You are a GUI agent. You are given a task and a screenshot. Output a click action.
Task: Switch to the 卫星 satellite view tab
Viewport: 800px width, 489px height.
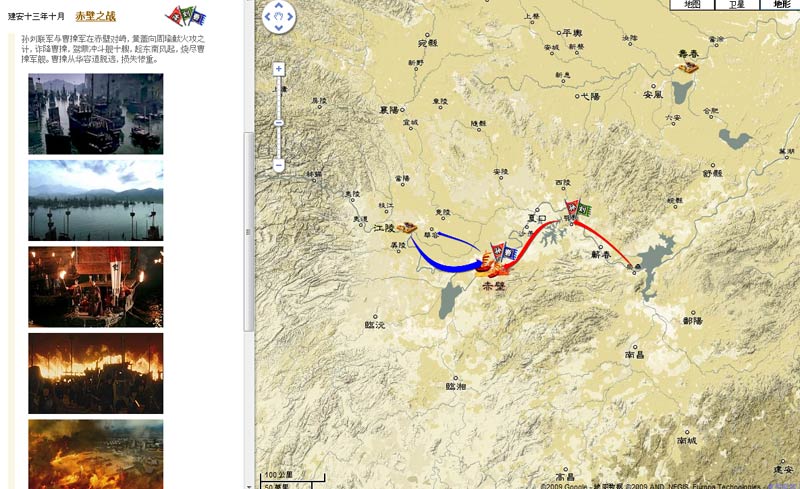click(x=737, y=5)
